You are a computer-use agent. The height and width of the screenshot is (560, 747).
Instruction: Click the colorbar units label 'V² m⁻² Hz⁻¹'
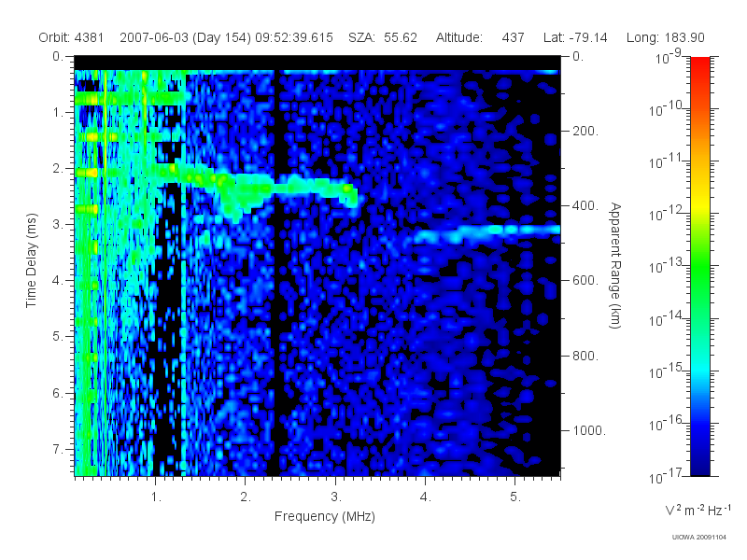coord(698,510)
